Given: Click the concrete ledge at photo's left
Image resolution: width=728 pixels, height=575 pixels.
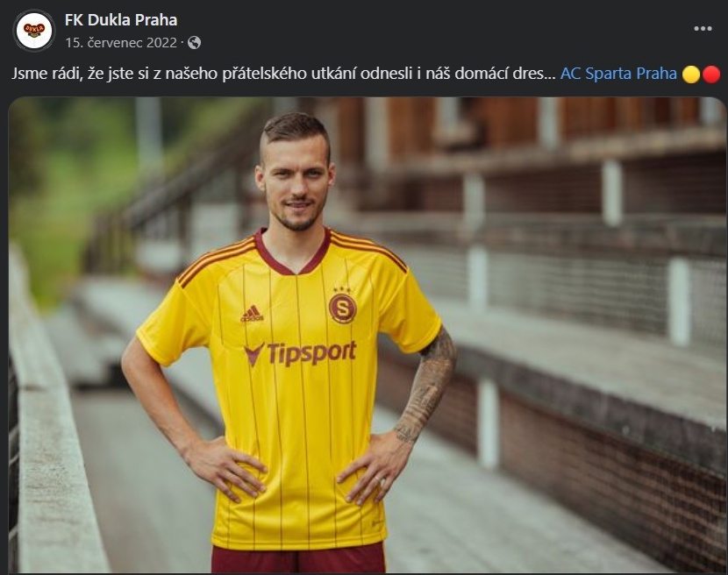Looking at the screenshot, I should click(x=51, y=441).
